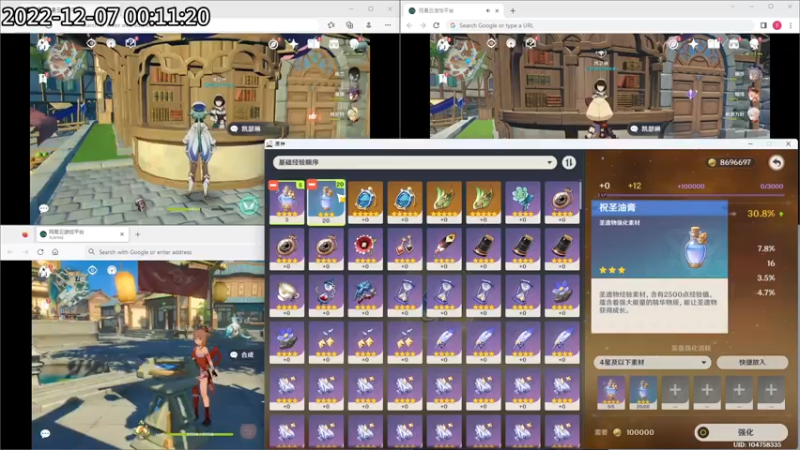Viewport: 800px width, 450px height.
Task: Click the profile icon in top-left Edge window
Action: tap(368, 24)
